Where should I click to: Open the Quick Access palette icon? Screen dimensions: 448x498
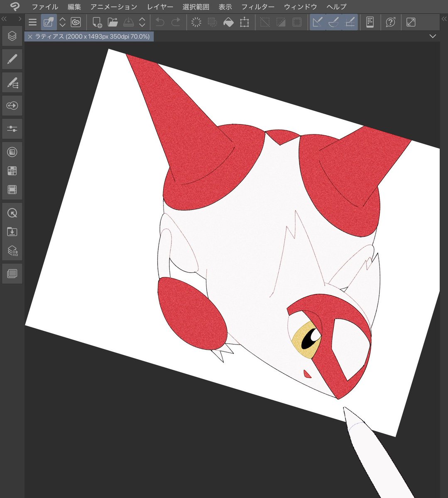click(12, 213)
